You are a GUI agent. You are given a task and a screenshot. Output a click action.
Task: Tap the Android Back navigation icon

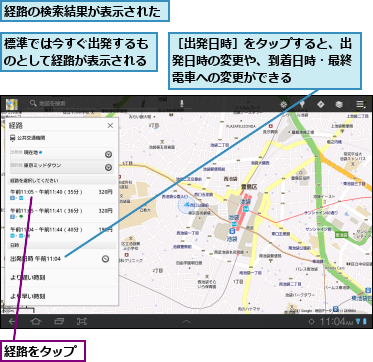click(12, 321)
